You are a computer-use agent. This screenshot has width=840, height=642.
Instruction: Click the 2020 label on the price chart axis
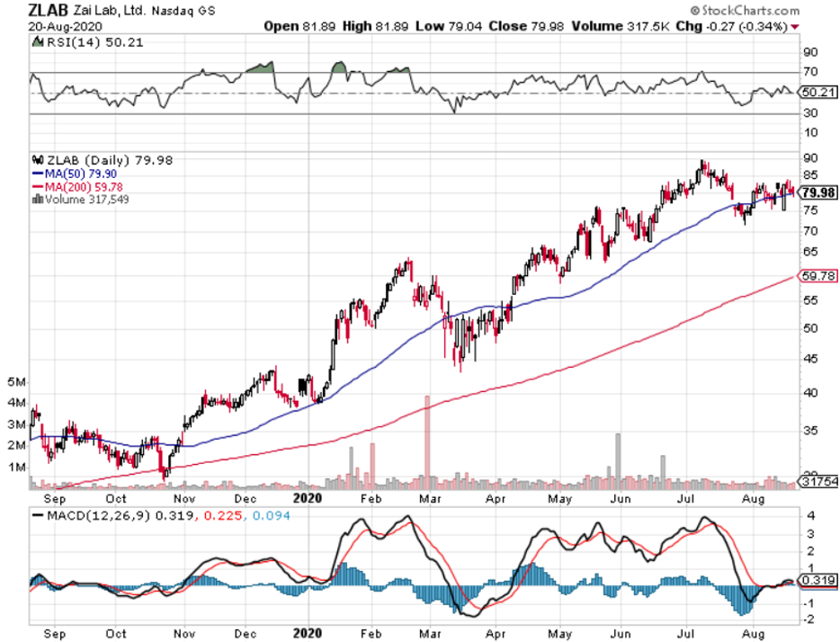308,495
